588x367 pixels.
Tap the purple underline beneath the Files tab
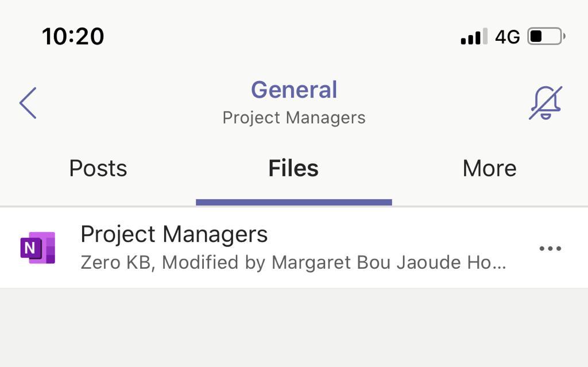293,202
